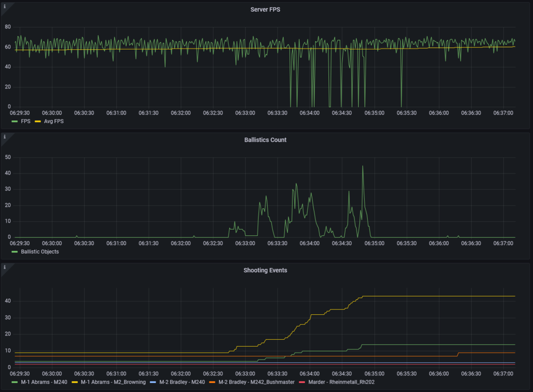
Task: Click the 06:37:00 label on Shooting Events axis
Action: pyautogui.click(x=503, y=374)
